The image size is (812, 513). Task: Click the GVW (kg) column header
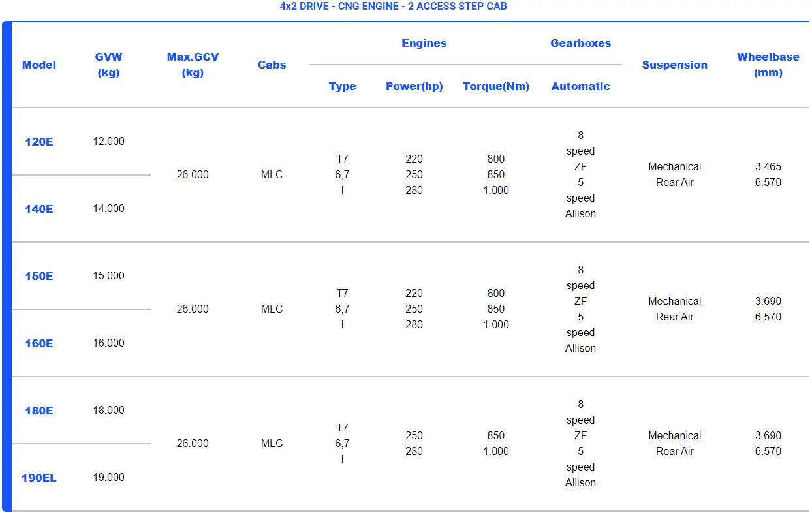click(x=108, y=65)
